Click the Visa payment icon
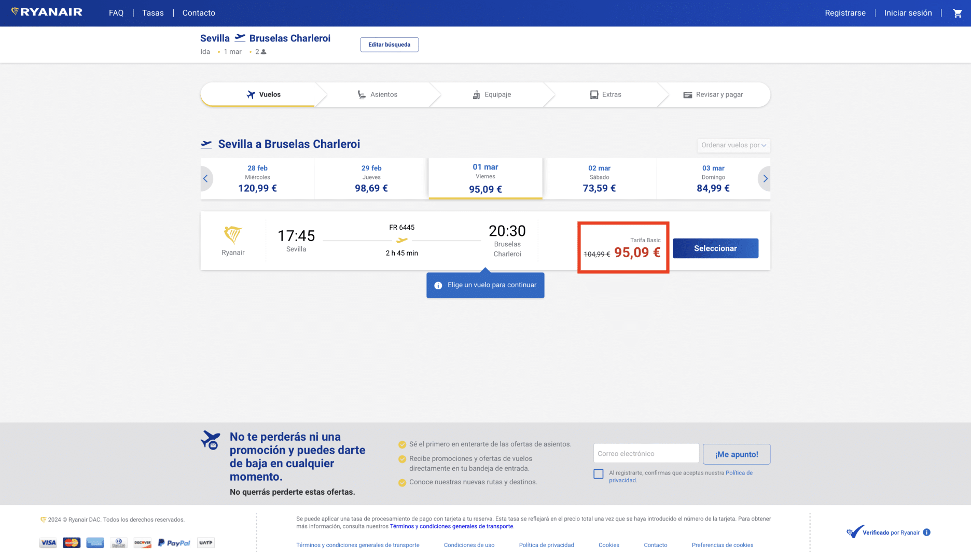The height and width of the screenshot is (560, 971). point(48,543)
